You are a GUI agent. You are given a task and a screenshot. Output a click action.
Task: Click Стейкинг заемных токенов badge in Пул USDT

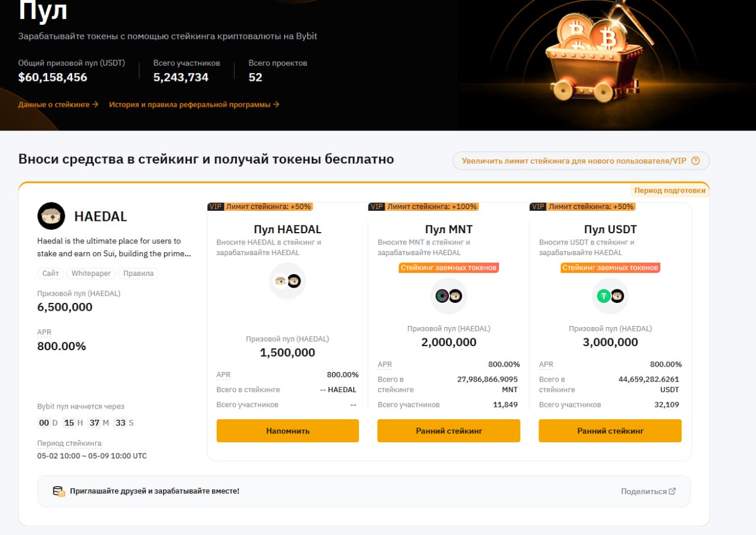[x=610, y=267]
